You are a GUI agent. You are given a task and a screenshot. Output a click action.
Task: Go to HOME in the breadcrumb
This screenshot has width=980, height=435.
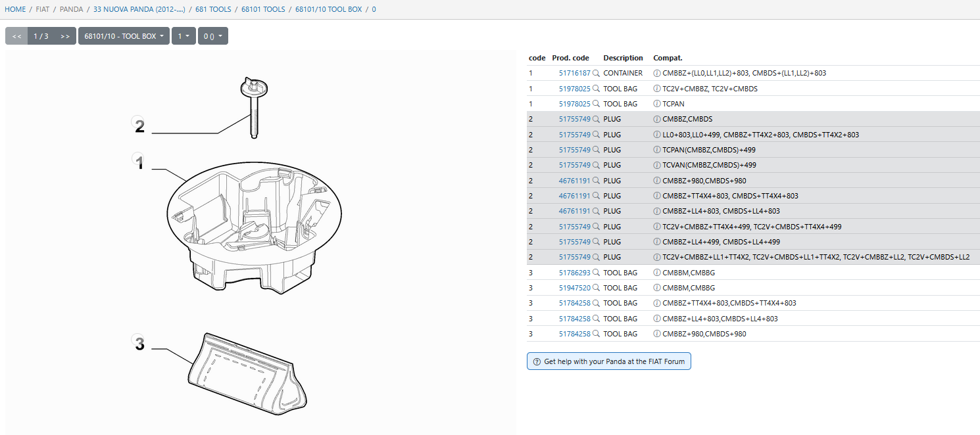point(15,9)
